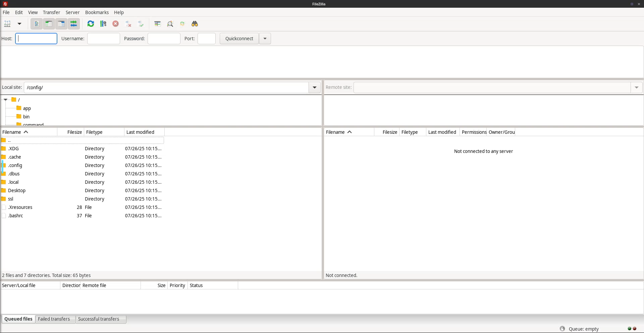Open the directory listing filters dialog
This screenshot has width=644, height=333.
[x=157, y=24]
